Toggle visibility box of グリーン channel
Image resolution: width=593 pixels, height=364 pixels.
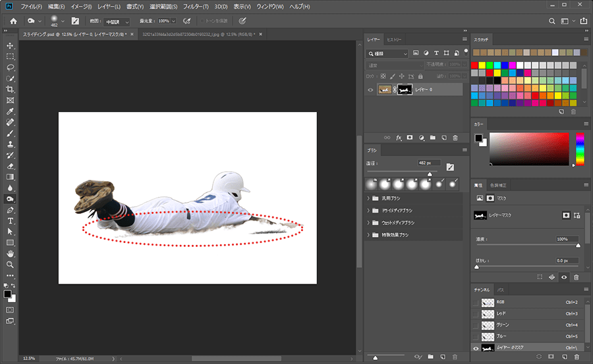476,325
